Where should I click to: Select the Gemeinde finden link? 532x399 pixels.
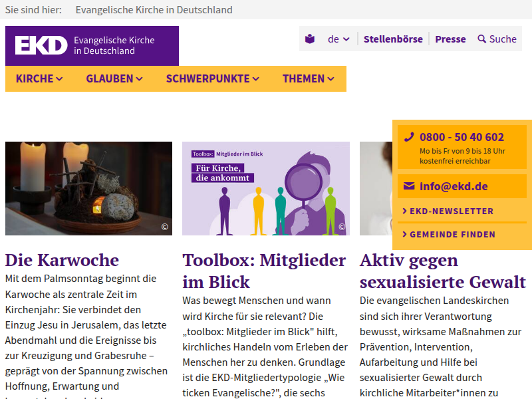pos(452,235)
